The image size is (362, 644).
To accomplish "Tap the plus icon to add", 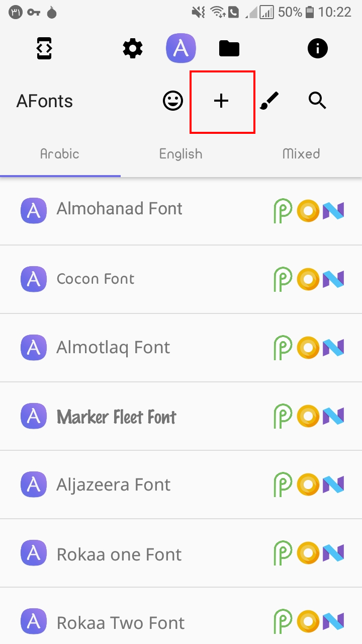I will [221, 101].
